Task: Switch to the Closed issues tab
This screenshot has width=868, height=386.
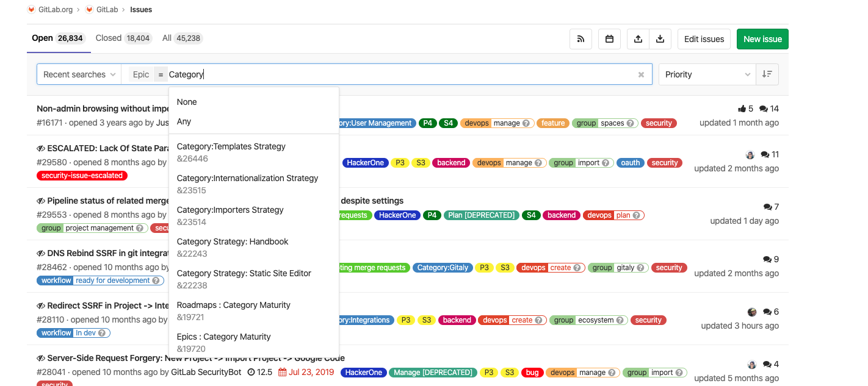Action: [122, 38]
